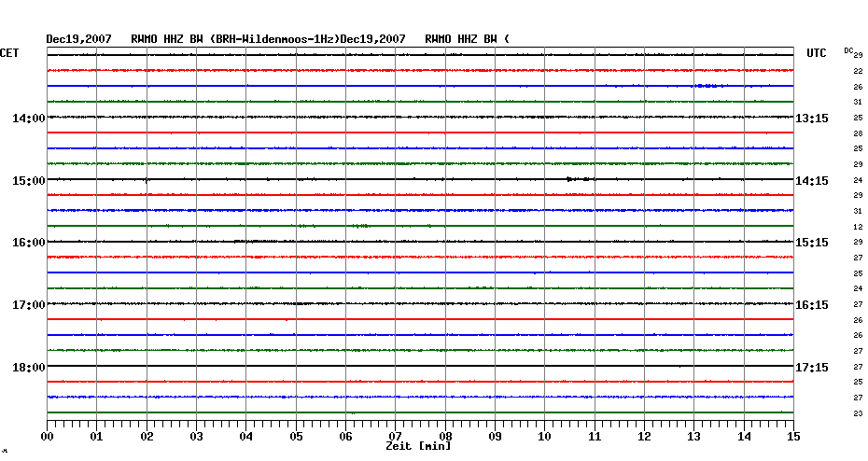Screen dimensions: 868x461
Task: Click minute tick label 02
Action: coord(147,437)
